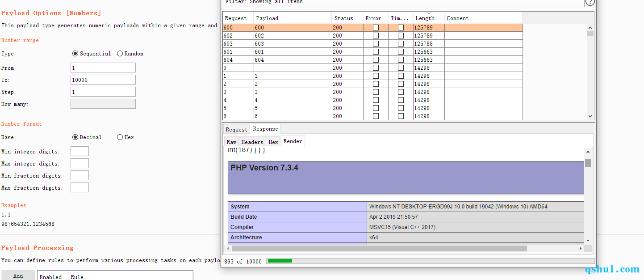
Task: Click the Architecture value x64
Action: tap(374, 238)
